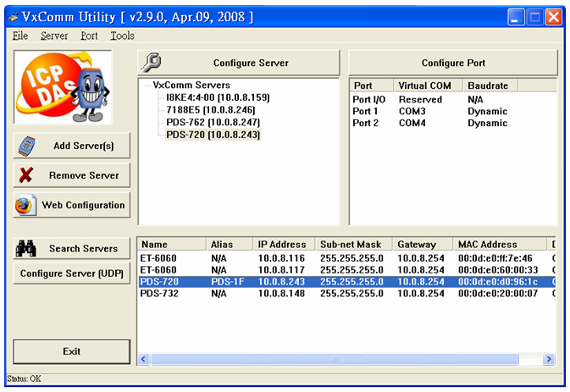Open the Port menu
Screen dimensions: 570x392
89,36
